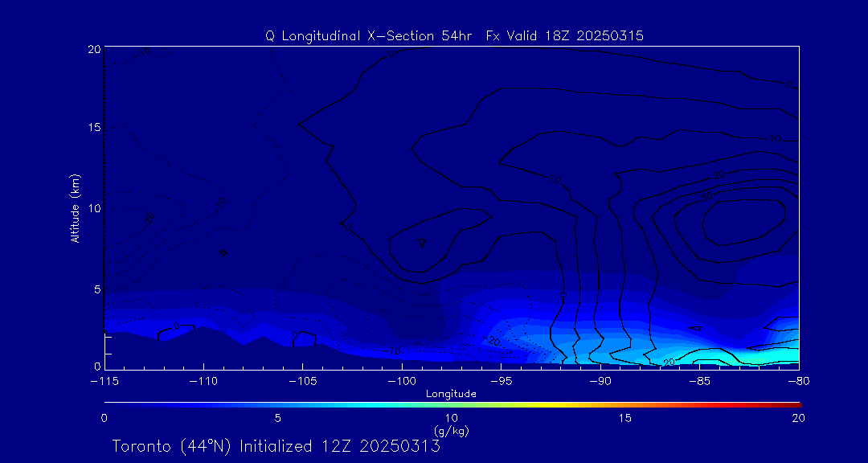The height and width of the screenshot is (463, 868).
Task: Click the 15 label under the color bar
Action: 625,419
